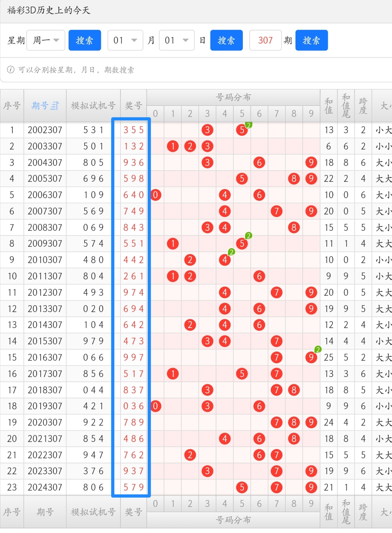This screenshot has height=533, width=392.
Task: Select issue number 2005307
Action: [x=45, y=179]
